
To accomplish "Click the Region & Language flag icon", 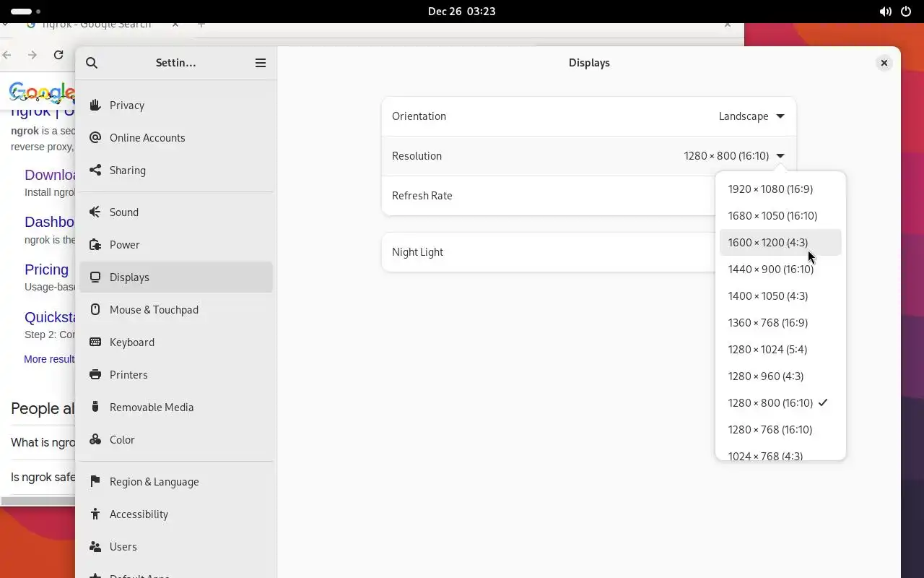I will (x=95, y=482).
